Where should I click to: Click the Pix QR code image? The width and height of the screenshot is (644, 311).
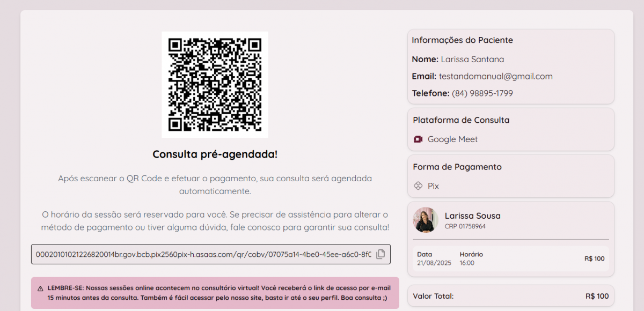215,84
